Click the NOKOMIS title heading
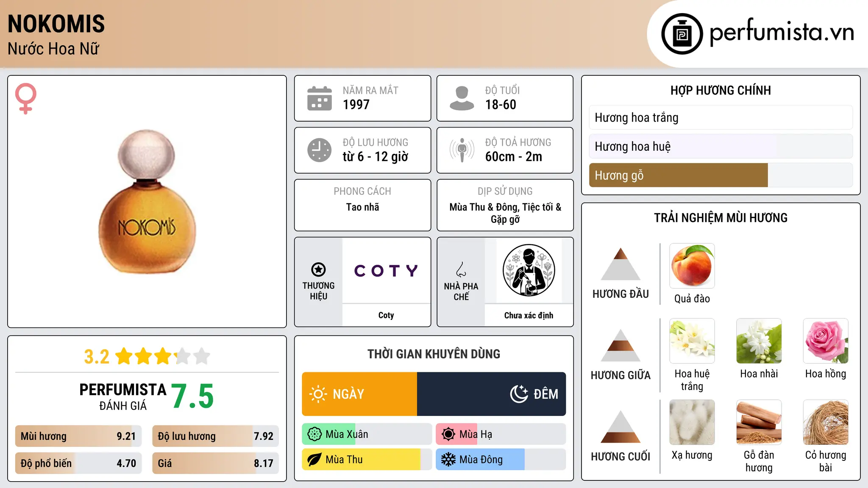The image size is (868, 488). (x=56, y=24)
